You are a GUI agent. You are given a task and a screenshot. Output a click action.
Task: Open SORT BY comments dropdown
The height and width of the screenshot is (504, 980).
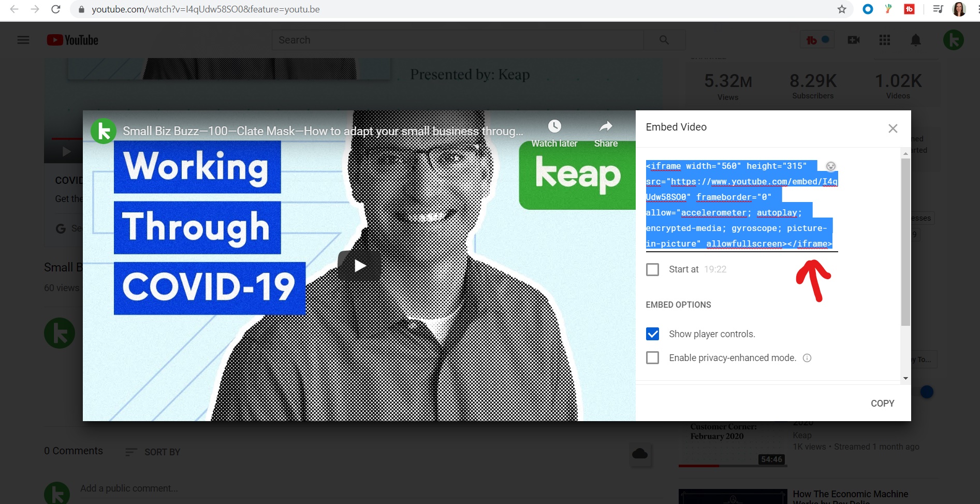[x=153, y=452]
